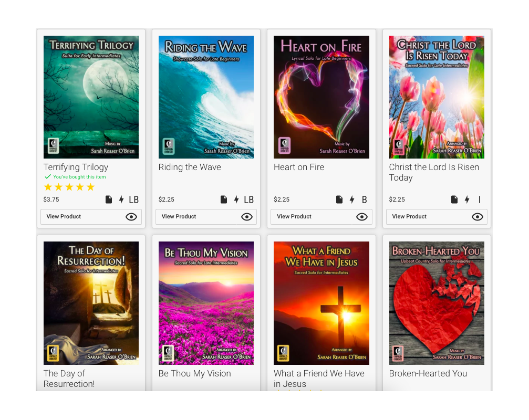
Task: Select the Riding the Wave cover thumbnail
Action: pyautogui.click(x=206, y=97)
